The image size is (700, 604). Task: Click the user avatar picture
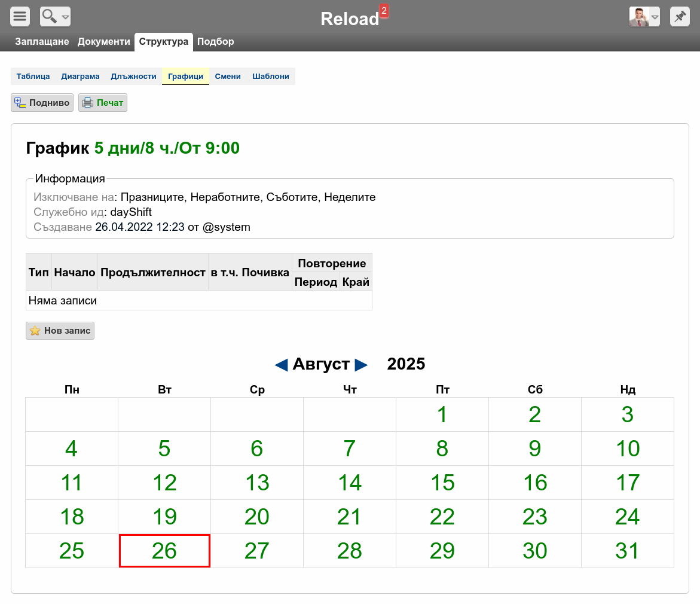(639, 17)
